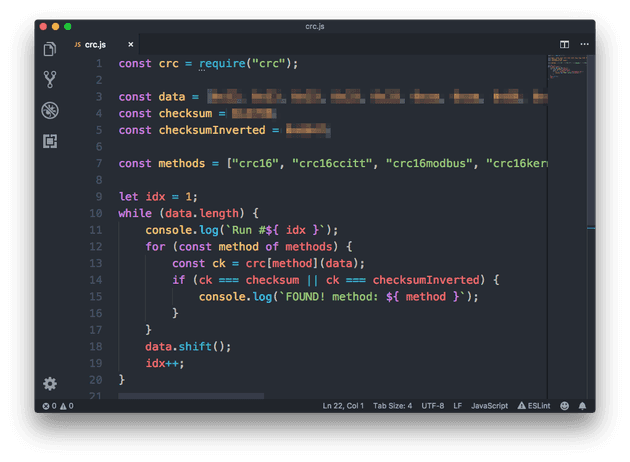Show notifications via the bell icon
The height and width of the screenshot is (462, 630).
click(x=582, y=406)
